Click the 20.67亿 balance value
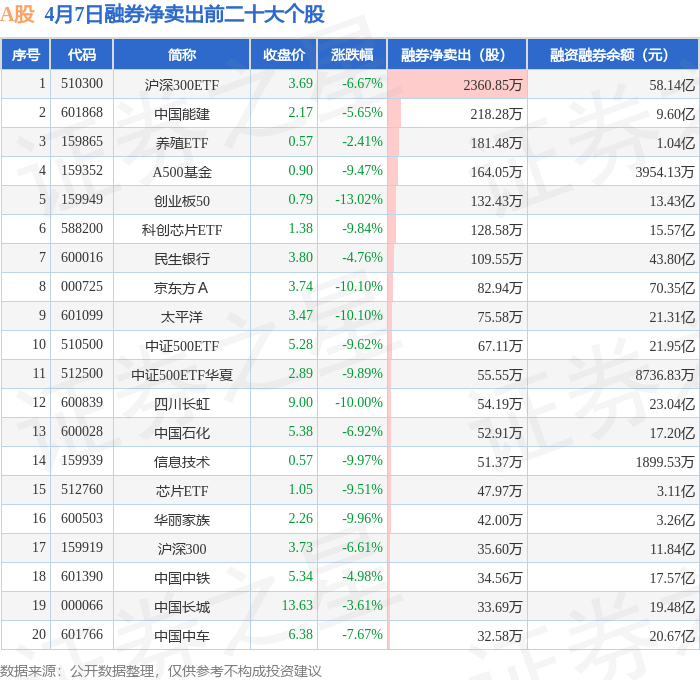The image size is (700, 680). pos(672,636)
